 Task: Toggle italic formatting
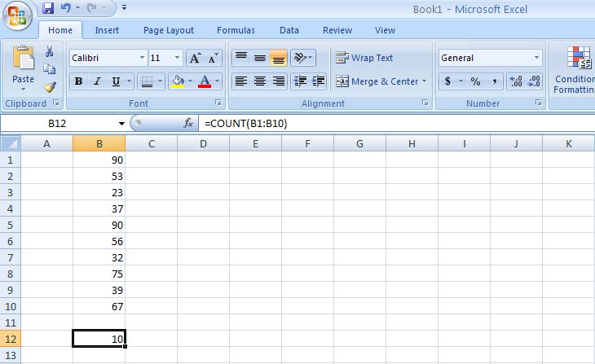pos(97,81)
